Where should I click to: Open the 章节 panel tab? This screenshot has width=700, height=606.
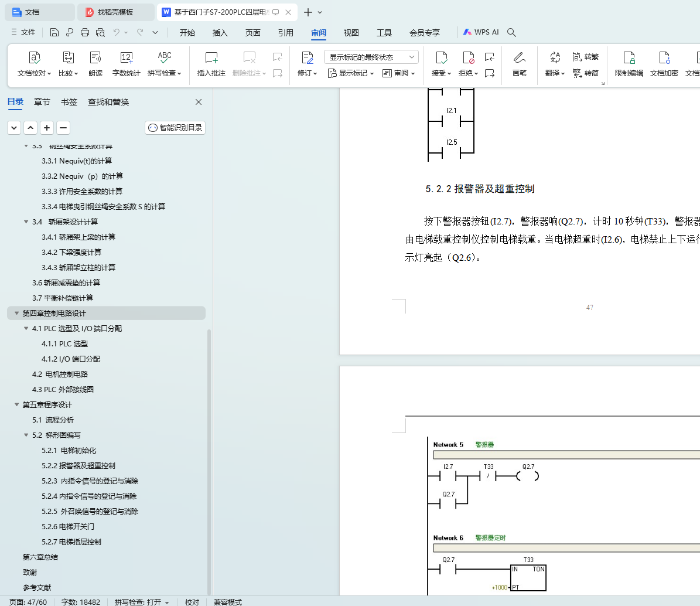click(42, 102)
